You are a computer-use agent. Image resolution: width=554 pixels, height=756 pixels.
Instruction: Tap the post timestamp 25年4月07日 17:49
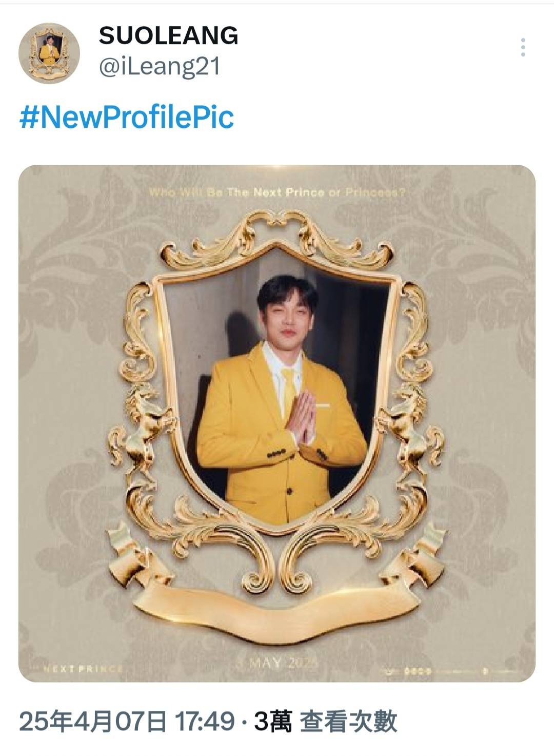point(127,722)
